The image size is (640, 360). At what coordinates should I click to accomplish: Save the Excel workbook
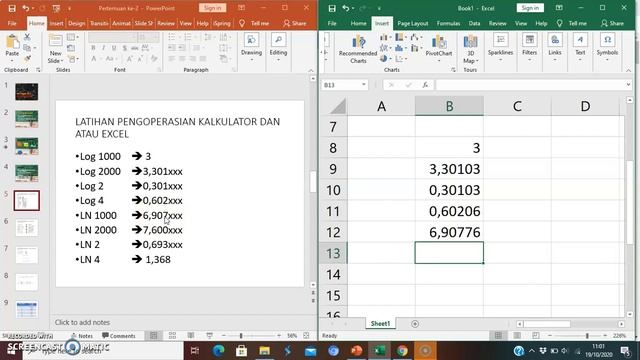coord(332,8)
